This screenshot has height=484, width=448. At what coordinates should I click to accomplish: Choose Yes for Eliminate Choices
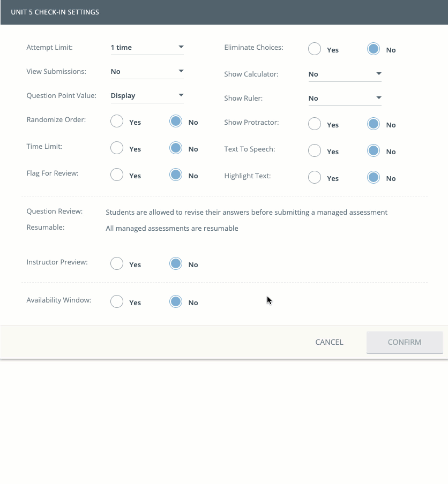click(x=315, y=49)
